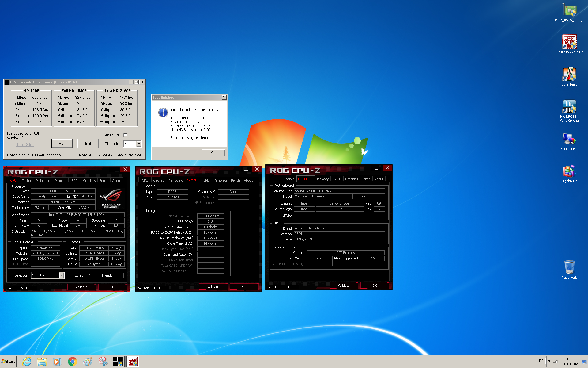This screenshot has height=368, width=588.
Task: Open Paint from the taskbar
Action: point(88,362)
